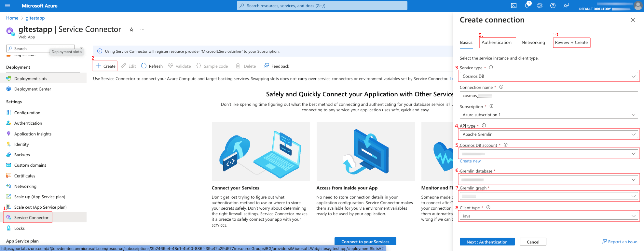Click the Connection name text field
The width and height of the screenshot is (644, 251).
click(x=548, y=96)
